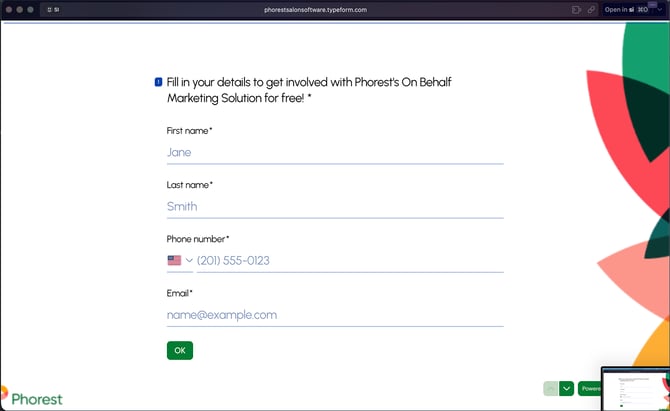The image size is (670, 411).
Task: Click the blue question number badge
Action: (x=158, y=82)
